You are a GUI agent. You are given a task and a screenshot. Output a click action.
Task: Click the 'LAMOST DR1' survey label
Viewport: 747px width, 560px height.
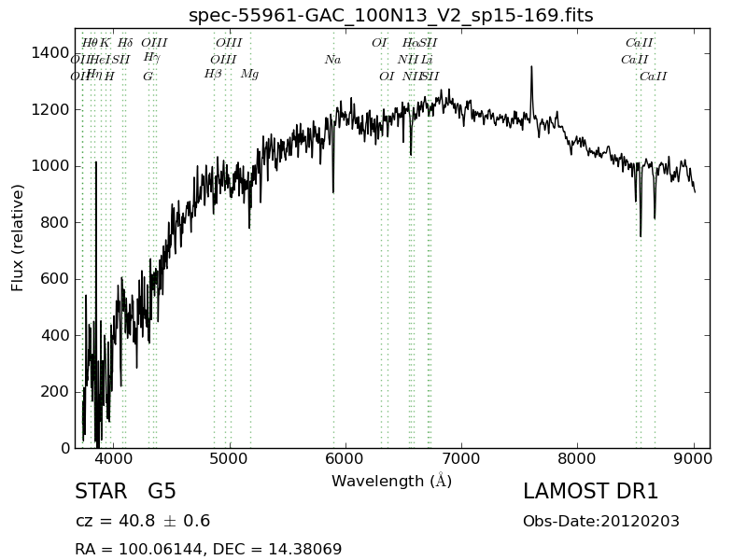(591, 491)
